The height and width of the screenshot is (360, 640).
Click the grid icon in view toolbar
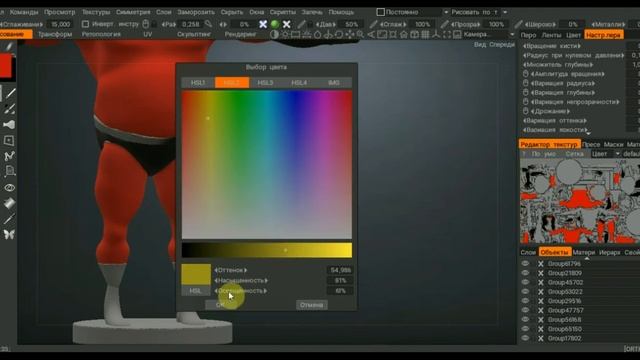[x=425, y=35]
